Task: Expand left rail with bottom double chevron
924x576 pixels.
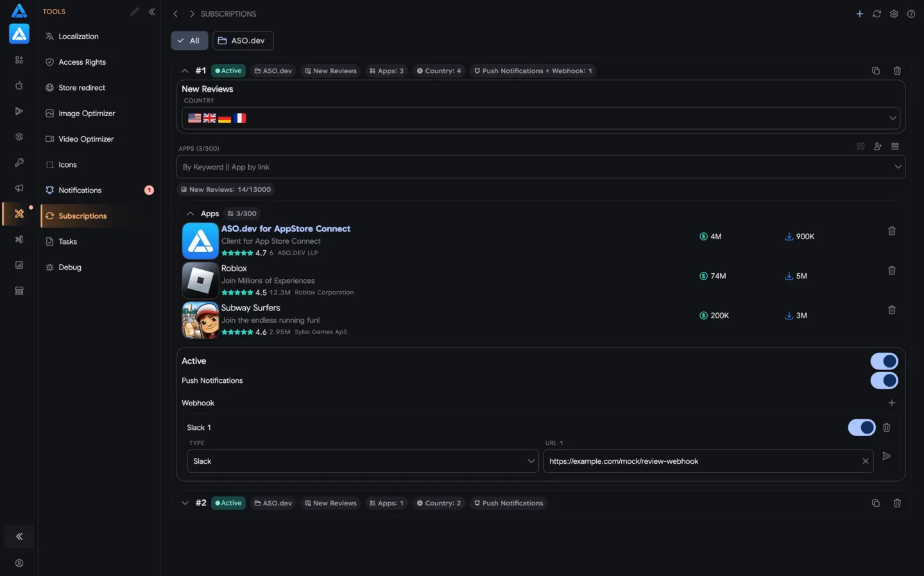Action: [19, 536]
